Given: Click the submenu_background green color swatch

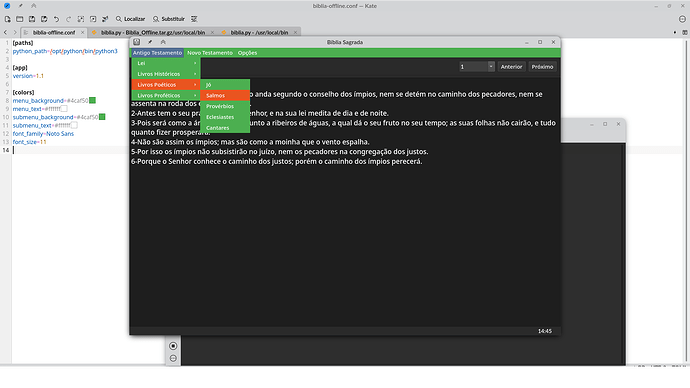Looking at the screenshot, I should [x=102, y=117].
